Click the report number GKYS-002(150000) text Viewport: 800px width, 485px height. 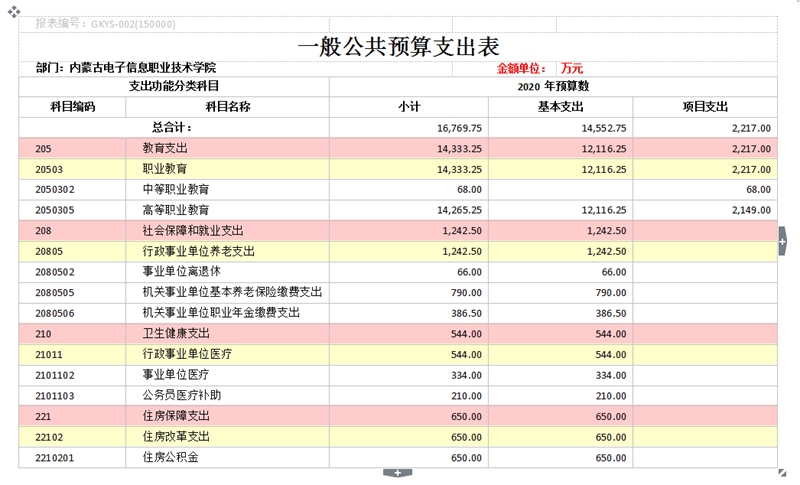(105, 23)
